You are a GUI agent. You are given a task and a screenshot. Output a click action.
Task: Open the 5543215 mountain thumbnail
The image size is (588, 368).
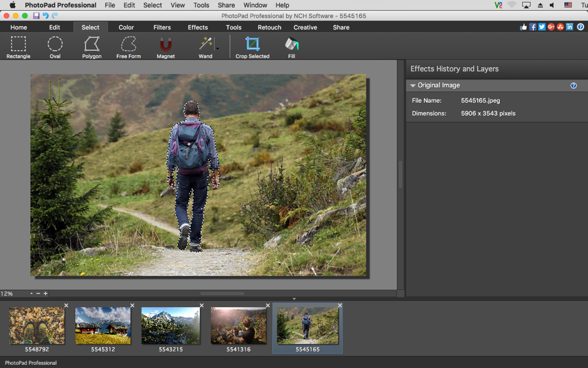[170, 326]
